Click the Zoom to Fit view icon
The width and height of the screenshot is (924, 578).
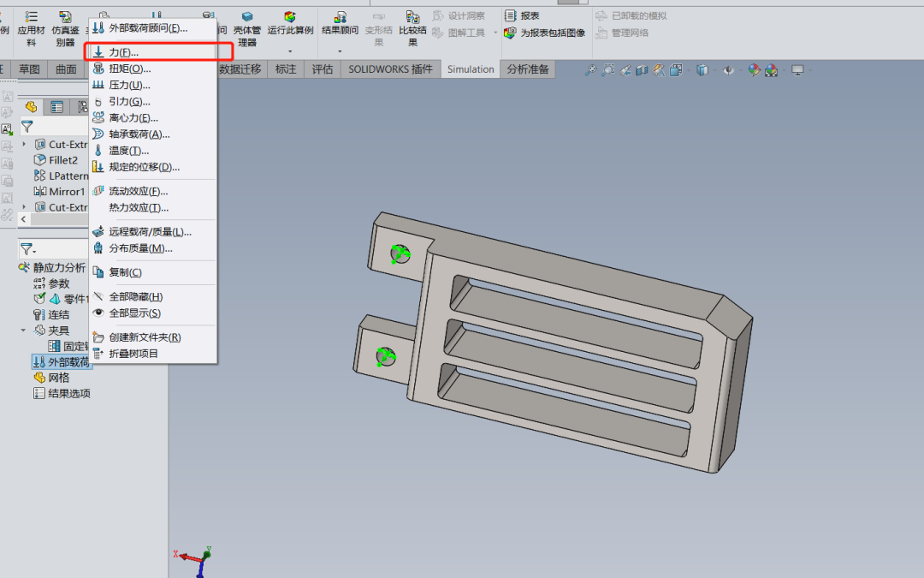click(590, 70)
